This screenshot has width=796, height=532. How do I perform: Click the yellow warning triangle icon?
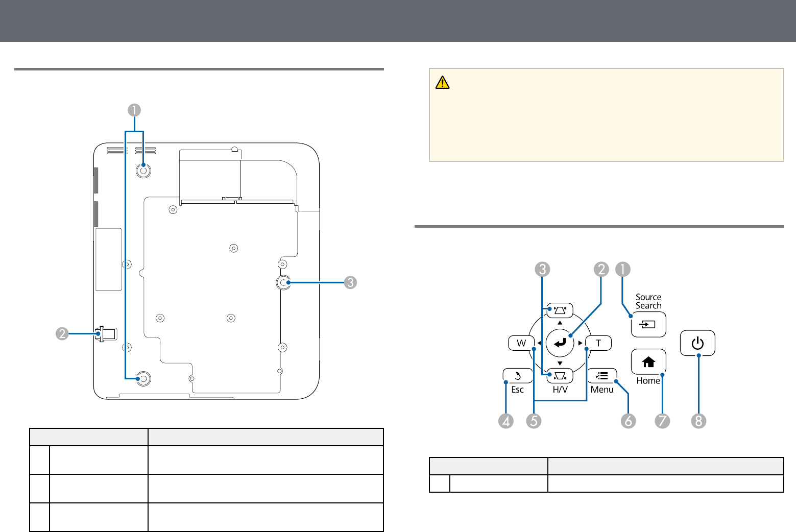tap(442, 82)
